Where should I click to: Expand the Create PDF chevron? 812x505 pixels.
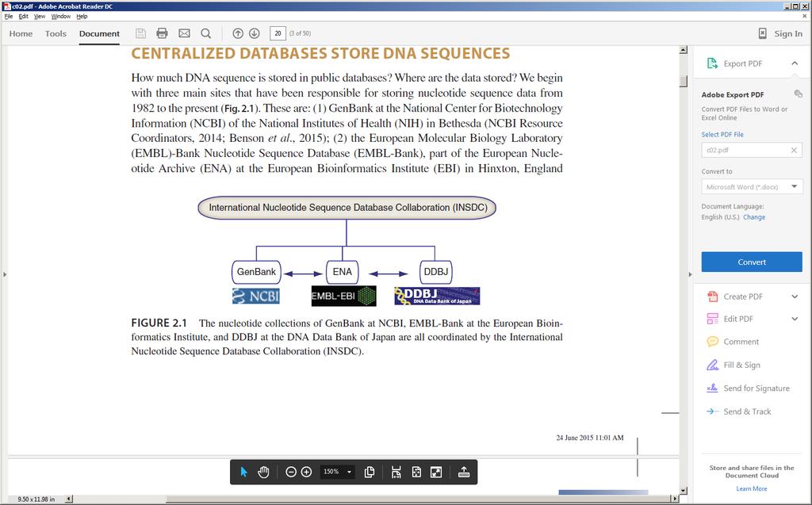click(x=795, y=296)
